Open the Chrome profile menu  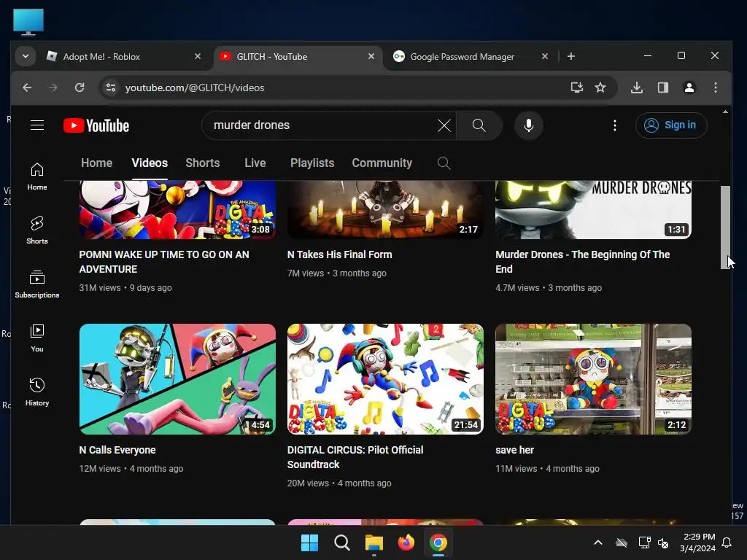(x=689, y=87)
